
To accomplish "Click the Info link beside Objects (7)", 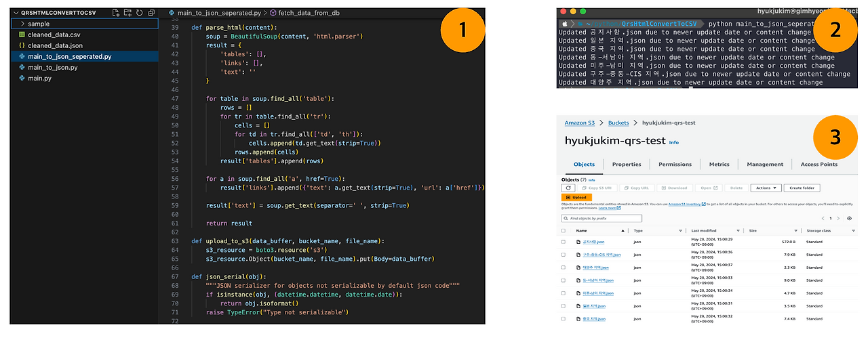I will pos(591,180).
